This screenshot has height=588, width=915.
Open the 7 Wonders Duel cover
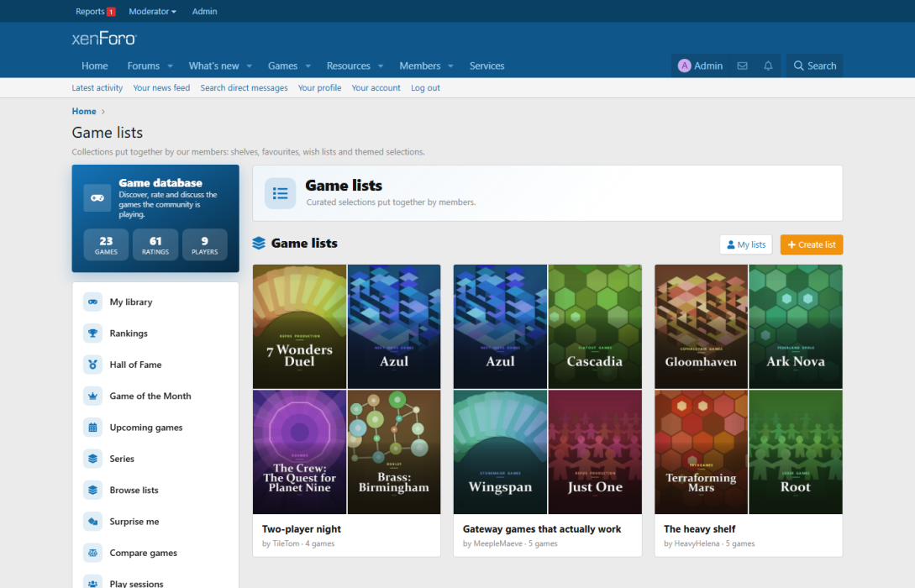299,327
